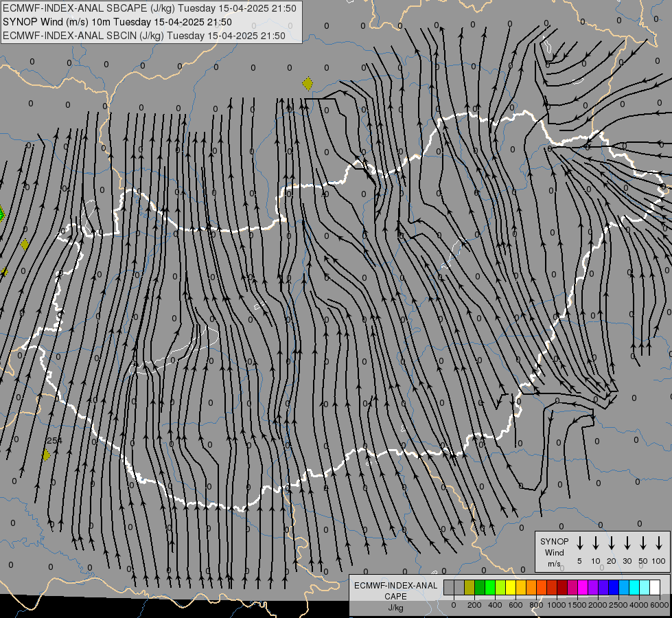
Task: Select the dark green CAPE swatch at 200
Action: [x=480, y=588]
